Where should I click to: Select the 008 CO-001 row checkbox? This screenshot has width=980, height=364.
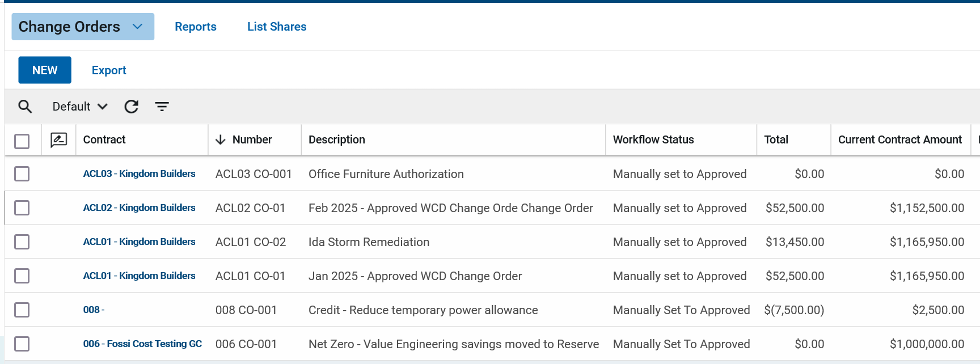click(22, 310)
